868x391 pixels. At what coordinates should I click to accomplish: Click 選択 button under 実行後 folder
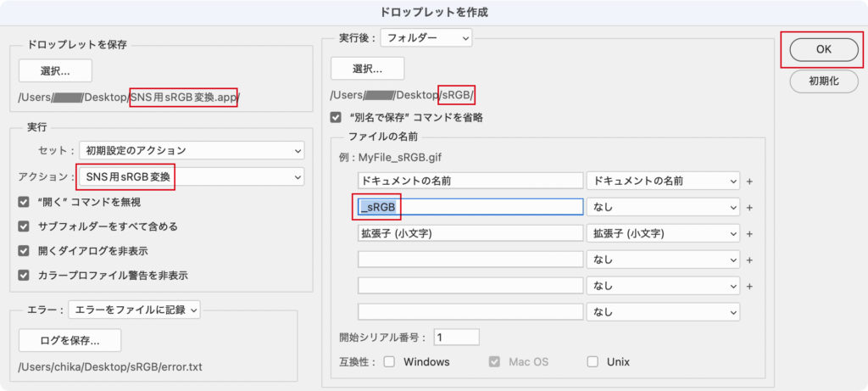click(367, 68)
